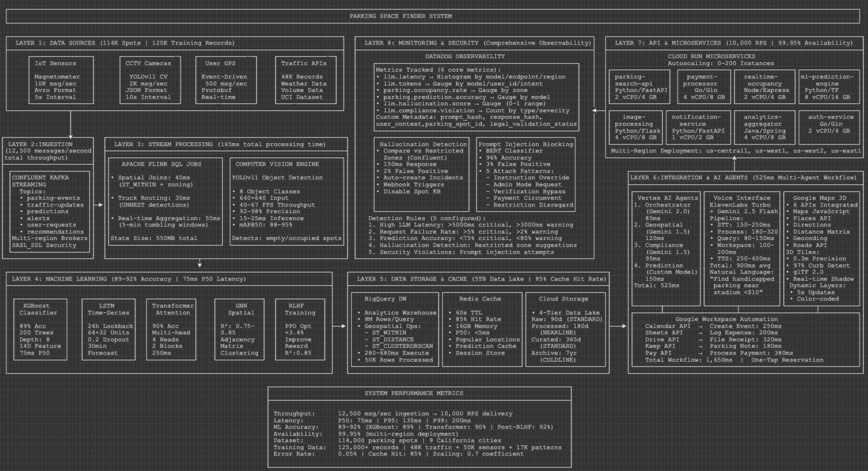Click the IoT Sensors box
Viewport: 868px width, 471px height.
coord(61,80)
